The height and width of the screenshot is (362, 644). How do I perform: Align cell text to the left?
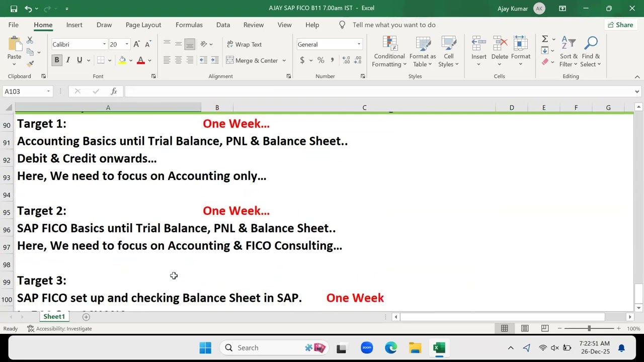click(x=167, y=60)
